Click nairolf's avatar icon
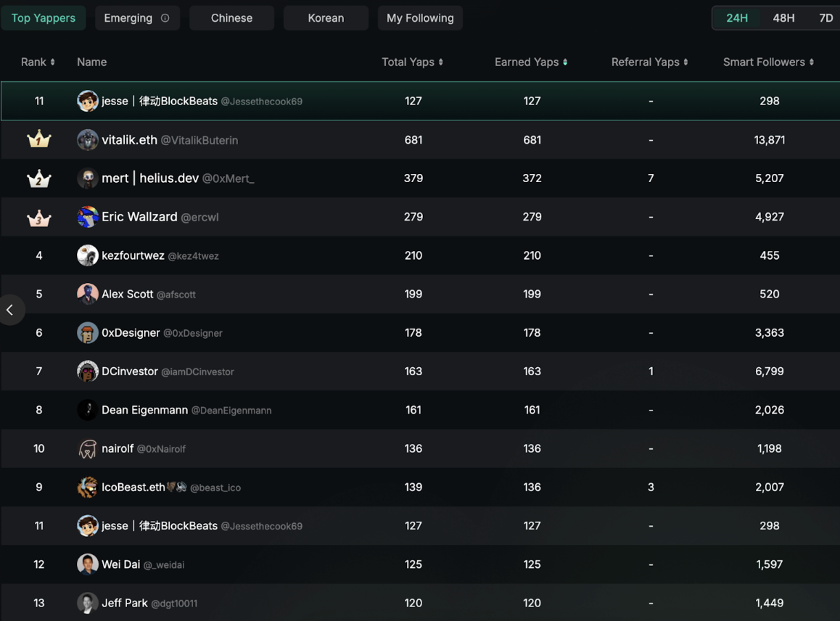Screen dimensions: 840x621 click(x=88, y=449)
